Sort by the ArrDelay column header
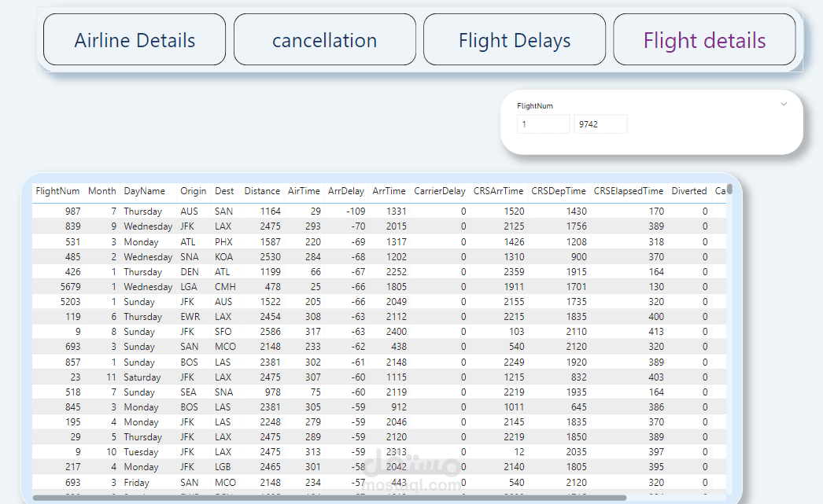The image size is (823, 504). coord(346,191)
